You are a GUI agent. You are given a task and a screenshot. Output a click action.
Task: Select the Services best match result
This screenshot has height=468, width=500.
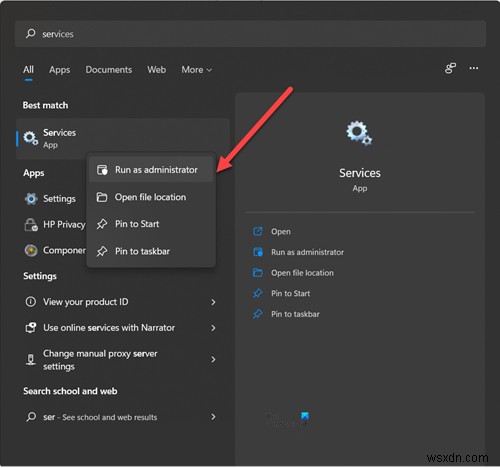pos(123,138)
